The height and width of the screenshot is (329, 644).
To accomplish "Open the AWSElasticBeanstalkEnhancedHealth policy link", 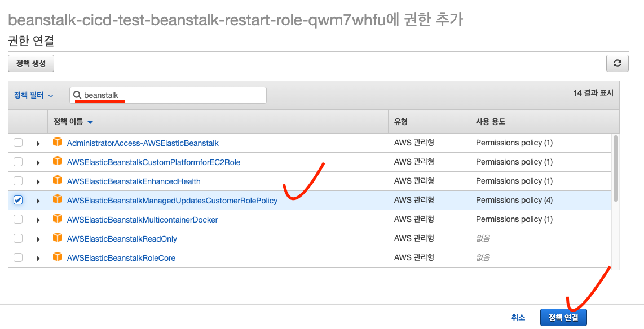I will point(134,181).
